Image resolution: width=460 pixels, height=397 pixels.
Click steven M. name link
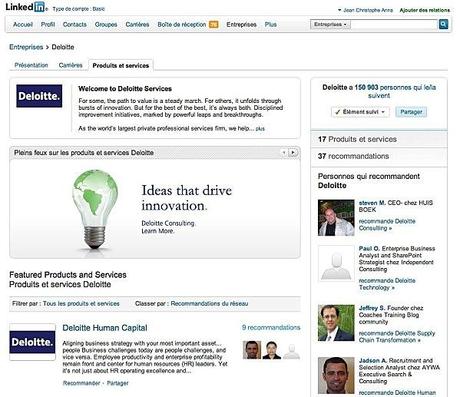372,203
